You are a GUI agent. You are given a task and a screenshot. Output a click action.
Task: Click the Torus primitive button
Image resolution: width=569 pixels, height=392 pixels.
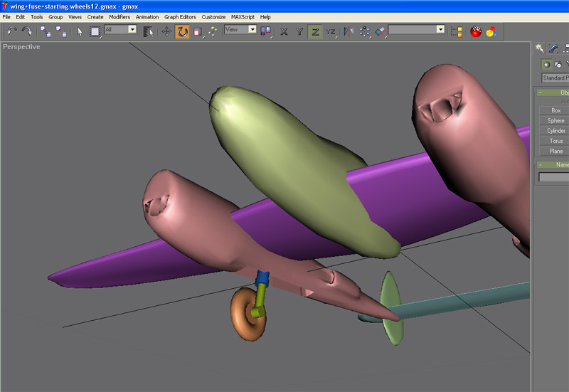pyautogui.click(x=555, y=141)
